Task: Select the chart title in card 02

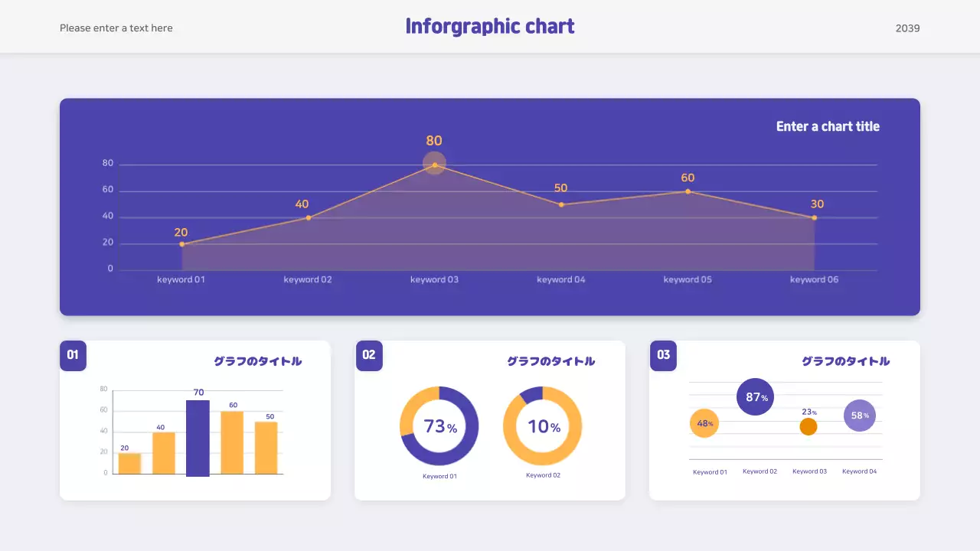Action: tap(550, 361)
